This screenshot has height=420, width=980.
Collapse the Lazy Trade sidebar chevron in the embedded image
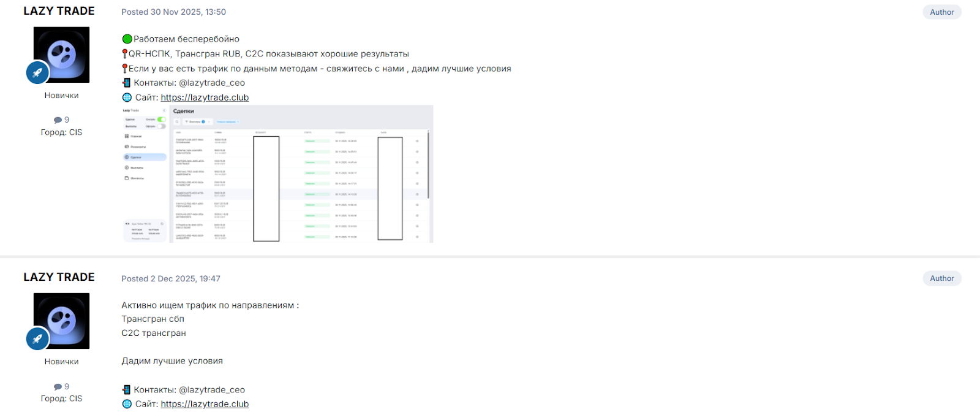tap(164, 111)
